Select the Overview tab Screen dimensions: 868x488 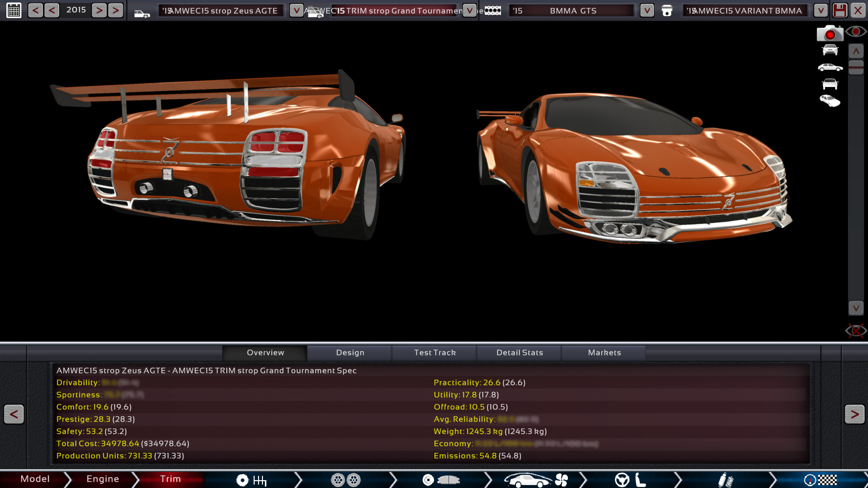coord(265,353)
